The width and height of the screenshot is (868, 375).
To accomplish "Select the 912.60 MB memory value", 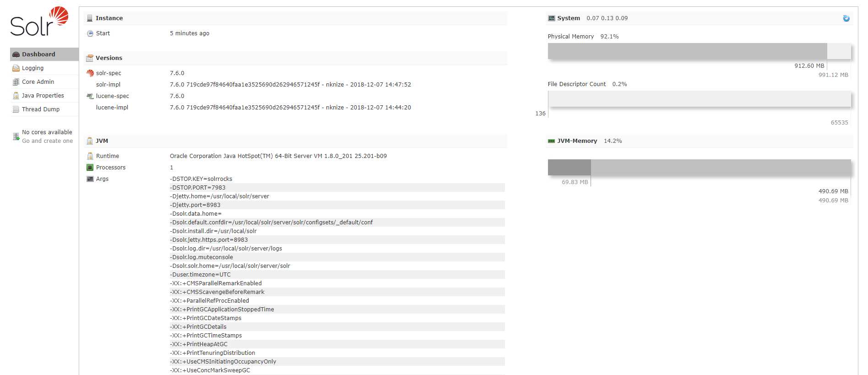I will (809, 66).
